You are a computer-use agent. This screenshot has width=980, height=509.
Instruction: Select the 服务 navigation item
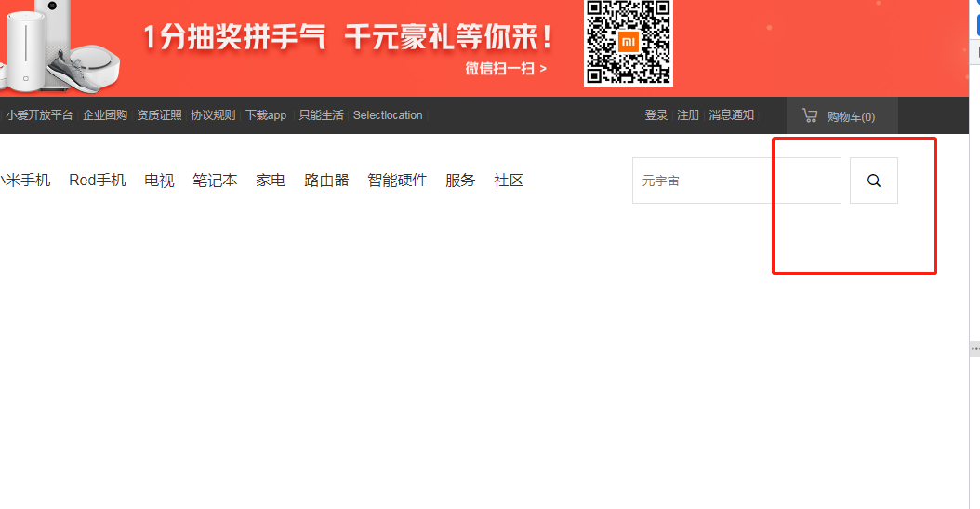point(460,181)
